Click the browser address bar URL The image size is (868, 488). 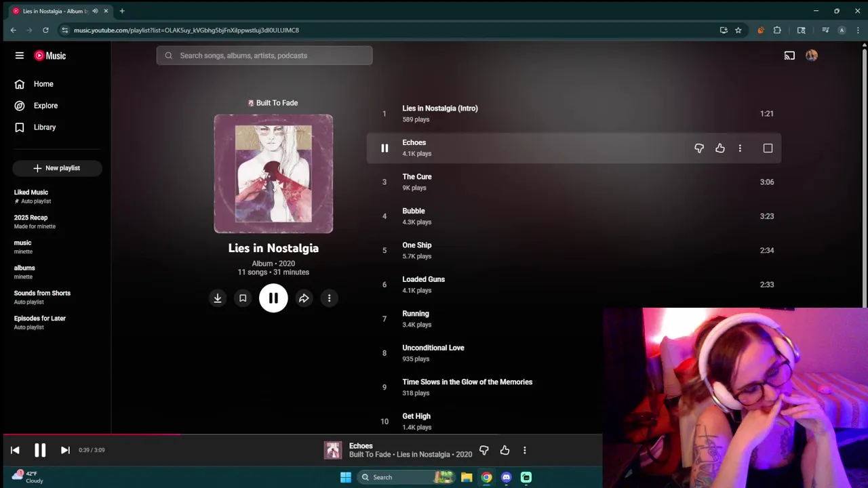point(186,30)
